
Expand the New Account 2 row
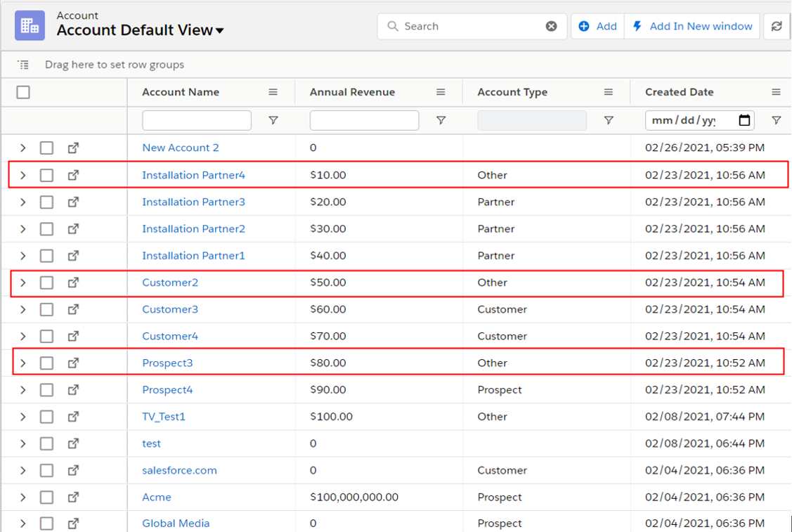(x=22, y=148)
